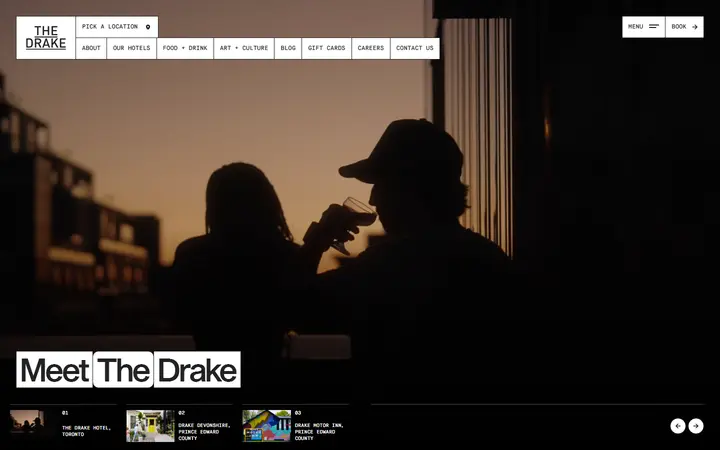Open Food + Drink menu item
Image resolution: width=720 pixels, height=450 pixels.
[x=185, y=48]
